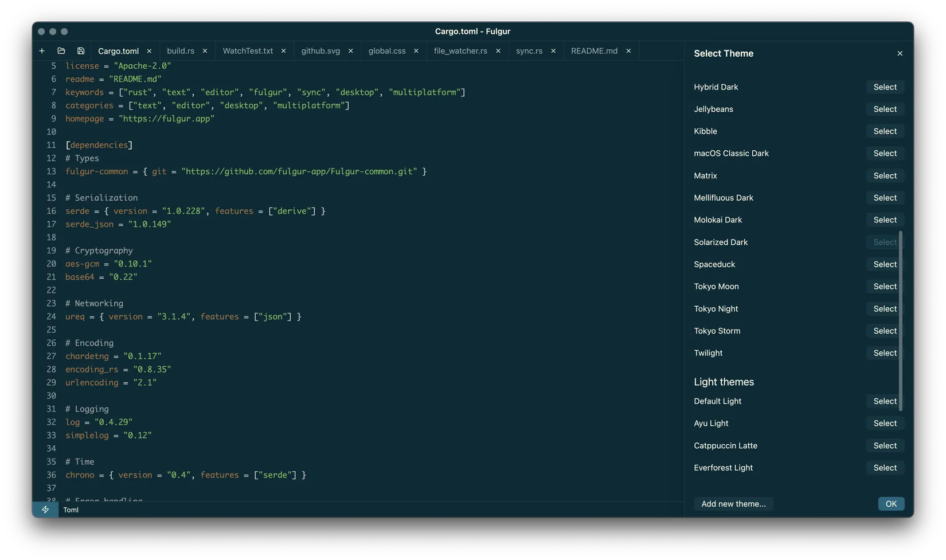
Task: Close the github.svg tab
Action: (x=350, y=50)
